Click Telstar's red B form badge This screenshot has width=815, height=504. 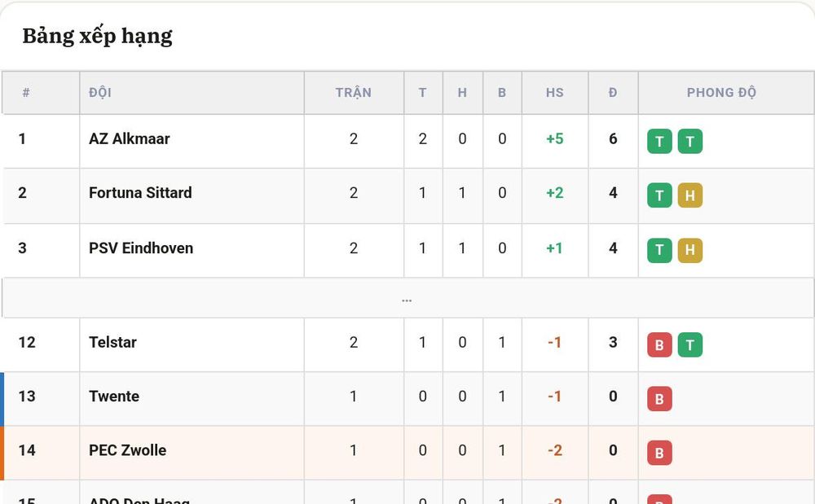pos(659,344)
